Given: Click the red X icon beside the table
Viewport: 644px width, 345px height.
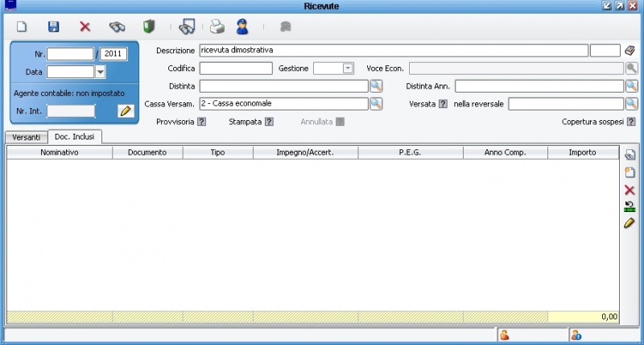Looking at the screenshot, I should click(x=630, y=190).
